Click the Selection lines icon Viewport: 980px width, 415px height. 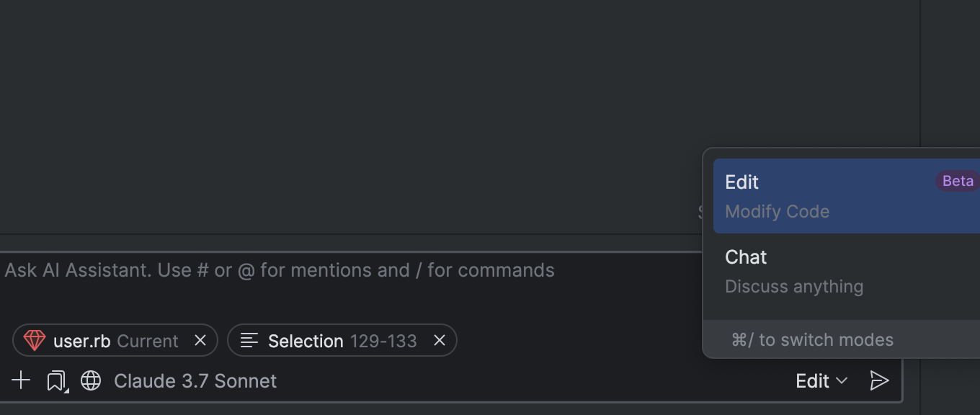(x=249, y=340)
